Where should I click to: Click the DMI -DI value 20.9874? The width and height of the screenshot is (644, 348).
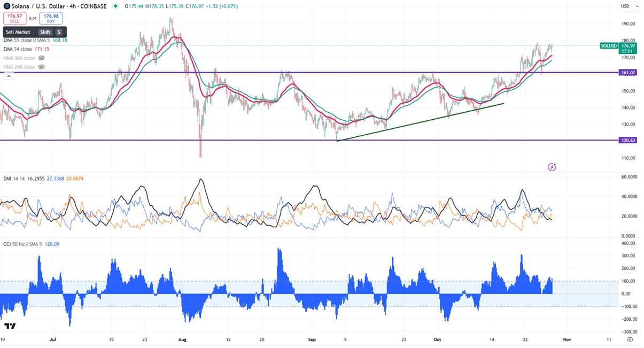pyautogui.click(x=74, y=179)
